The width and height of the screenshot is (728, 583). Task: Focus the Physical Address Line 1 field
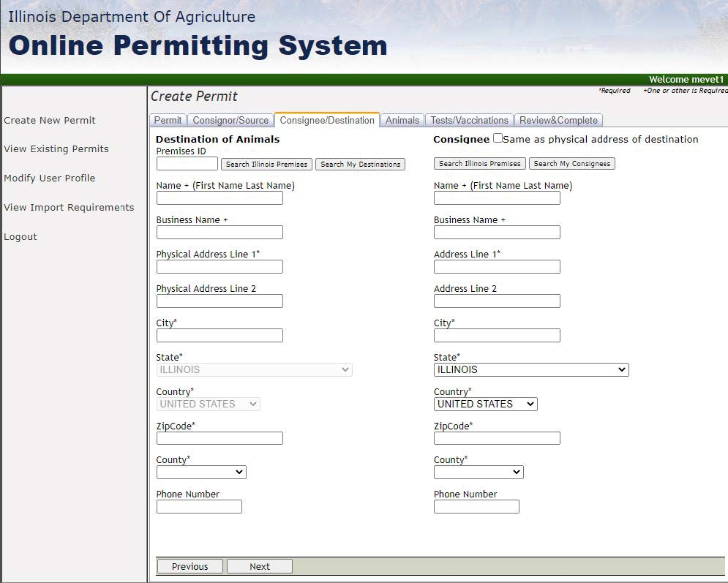[x=219, y=267]
